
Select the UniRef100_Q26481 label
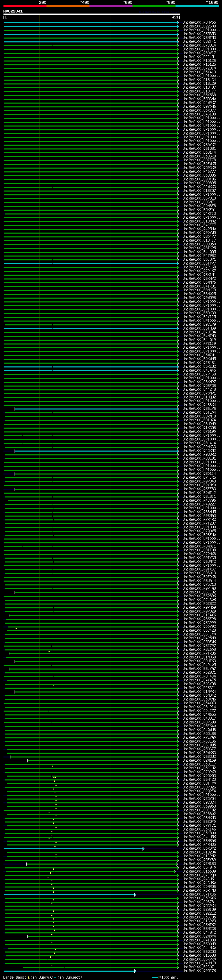199,363
